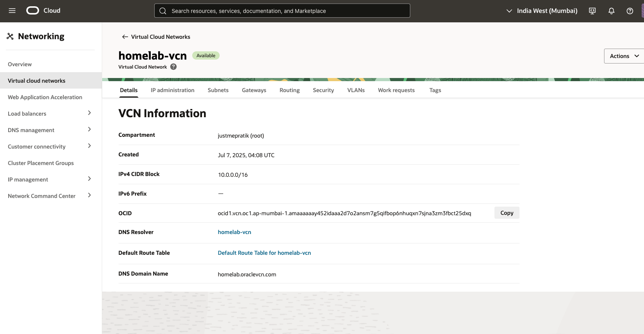The height and width of the screenshot is (334, 644).
Task: Expand the IP management section
Action: [x=89, y=179]
